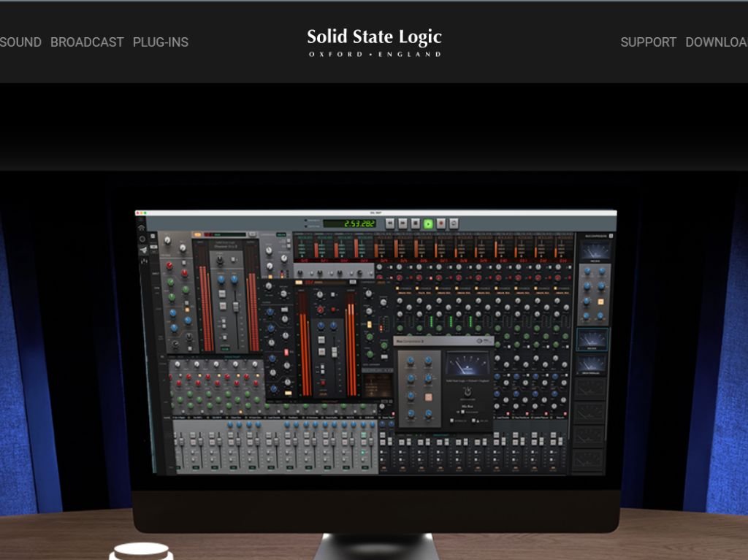The height and width of the screenshot is (560, 748).
Task: Click the Bus Compressor 2 plug-in title bar
Action: tap(443, 341)
